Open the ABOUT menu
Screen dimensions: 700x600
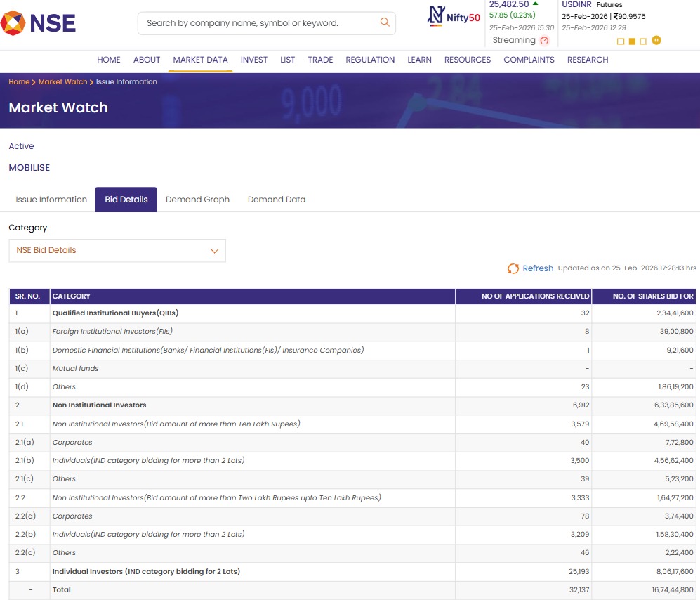tap(147, 60)
